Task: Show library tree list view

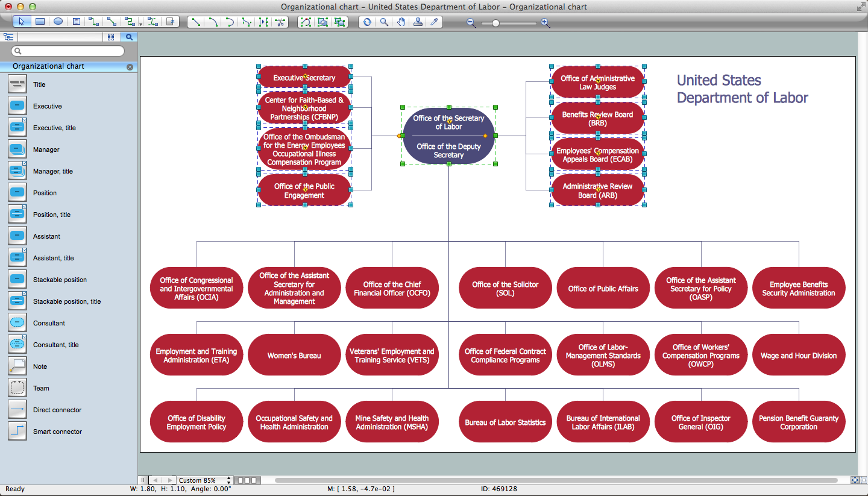Action: [x=8, y=37]
